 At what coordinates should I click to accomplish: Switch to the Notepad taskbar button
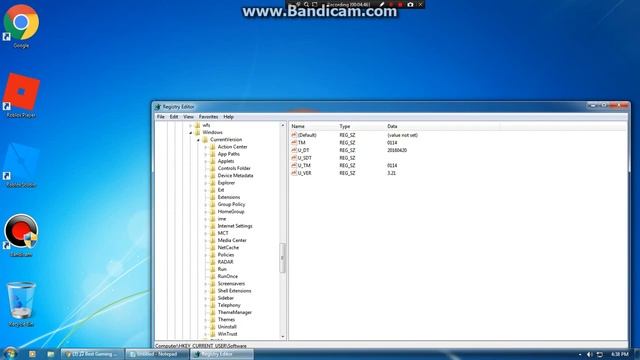(157, 354)
